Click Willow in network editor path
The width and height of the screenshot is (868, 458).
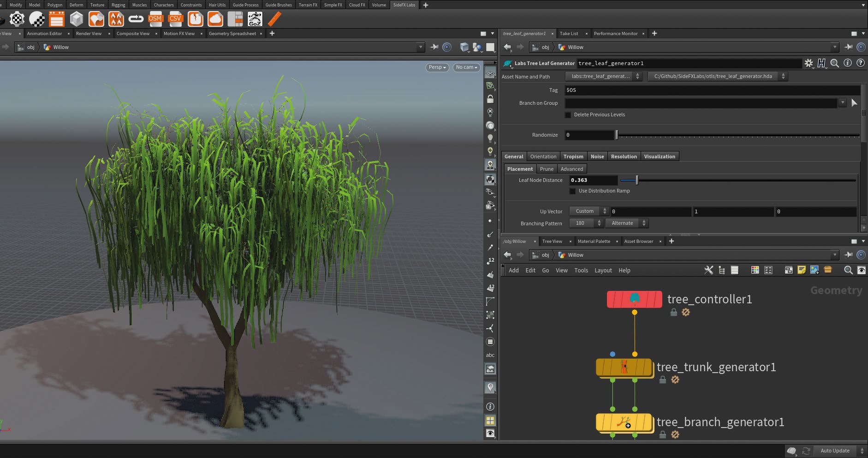point(576,255)
